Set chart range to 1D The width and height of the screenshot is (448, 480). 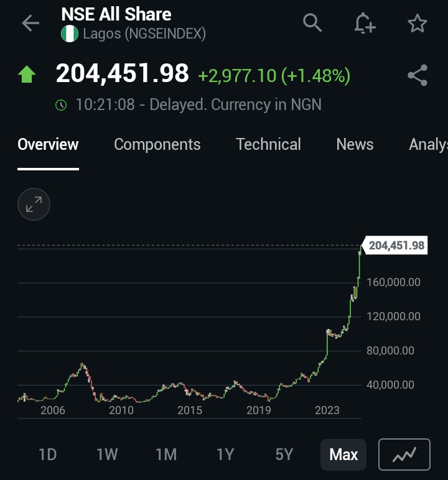pyautogui.click(x=48, y=455)
